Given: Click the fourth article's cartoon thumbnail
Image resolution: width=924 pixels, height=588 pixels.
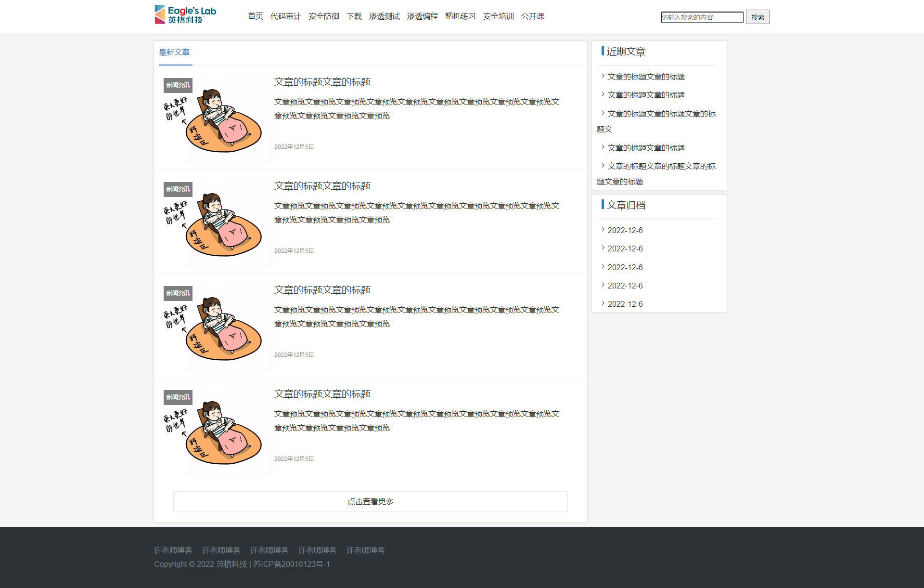Looking at the screenshot, I should (x=219, y=431).
